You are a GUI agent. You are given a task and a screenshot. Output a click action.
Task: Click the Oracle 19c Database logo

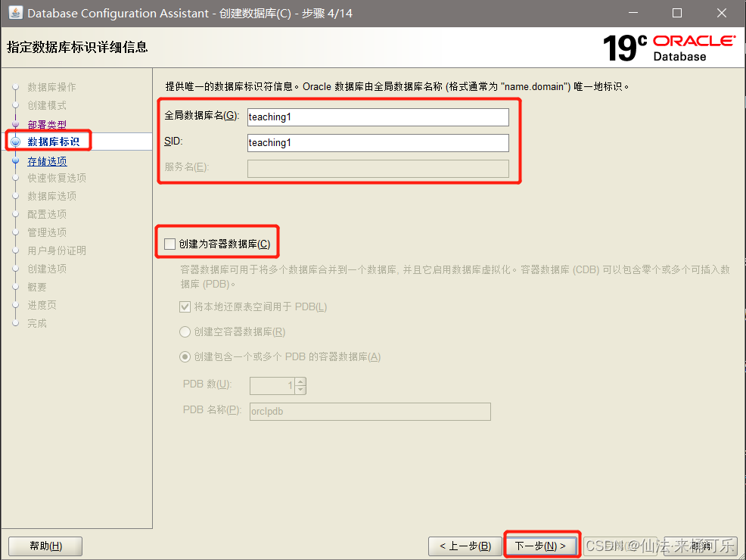[x=670, y=48]
